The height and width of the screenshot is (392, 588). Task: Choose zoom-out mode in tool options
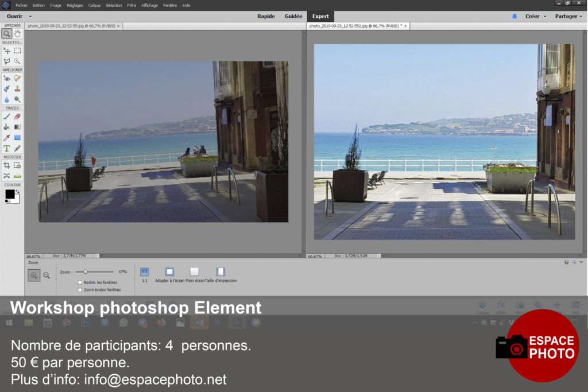[47, 275]
